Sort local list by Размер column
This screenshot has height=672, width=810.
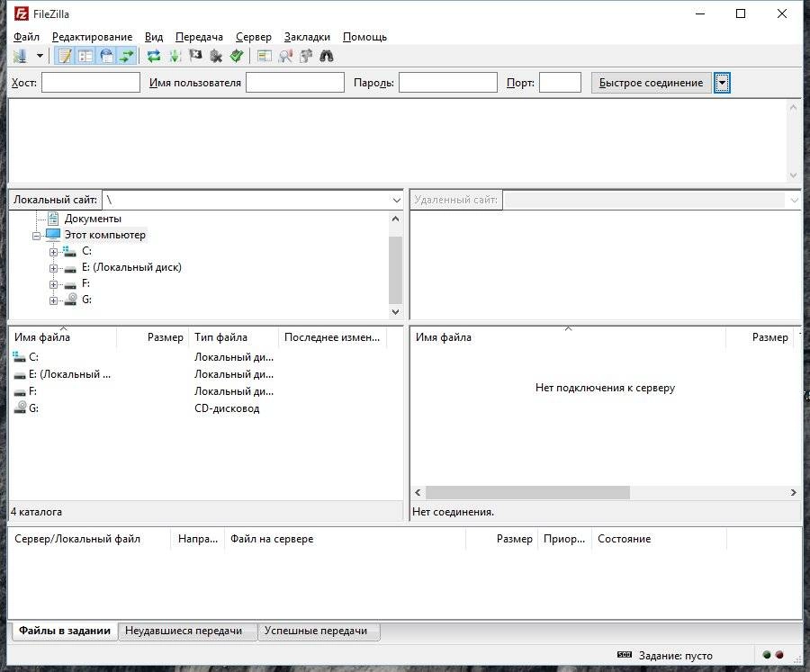(x=152, y=337)
